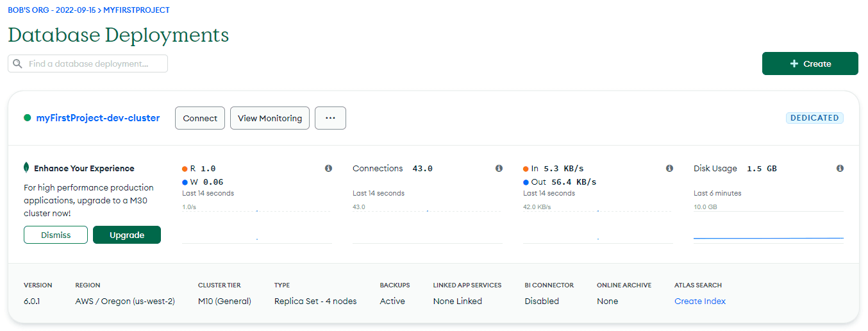
Task: Click the Disk Usage chart
Action: tap(768, 226)
